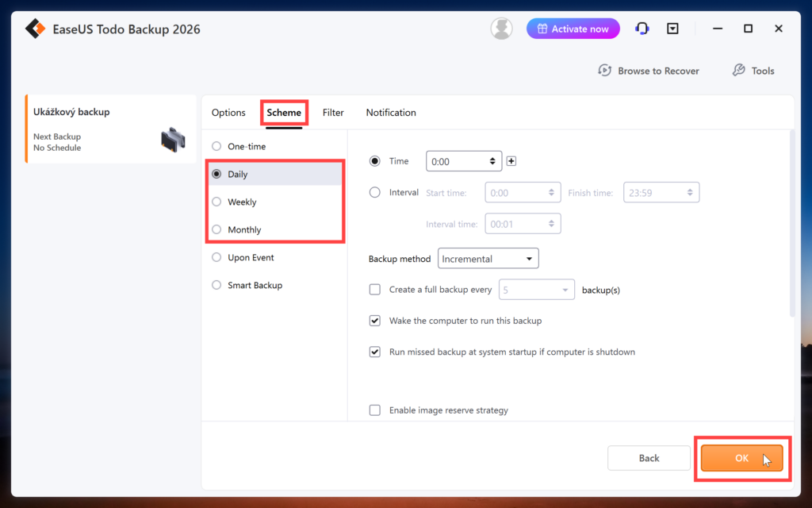This screenshot has width=812, height=508.
Task: Click the EaseUS Todo Backup logo icon
Action: click(35, 29)
